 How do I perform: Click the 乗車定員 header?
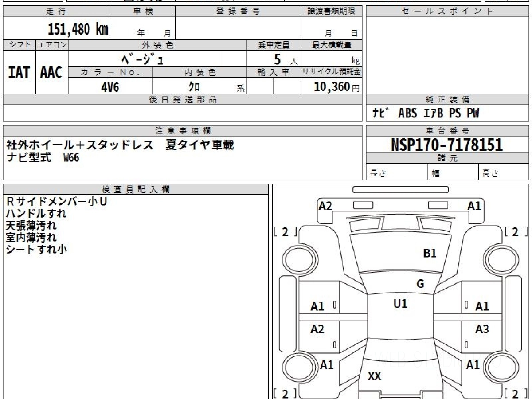pos(274,45)
